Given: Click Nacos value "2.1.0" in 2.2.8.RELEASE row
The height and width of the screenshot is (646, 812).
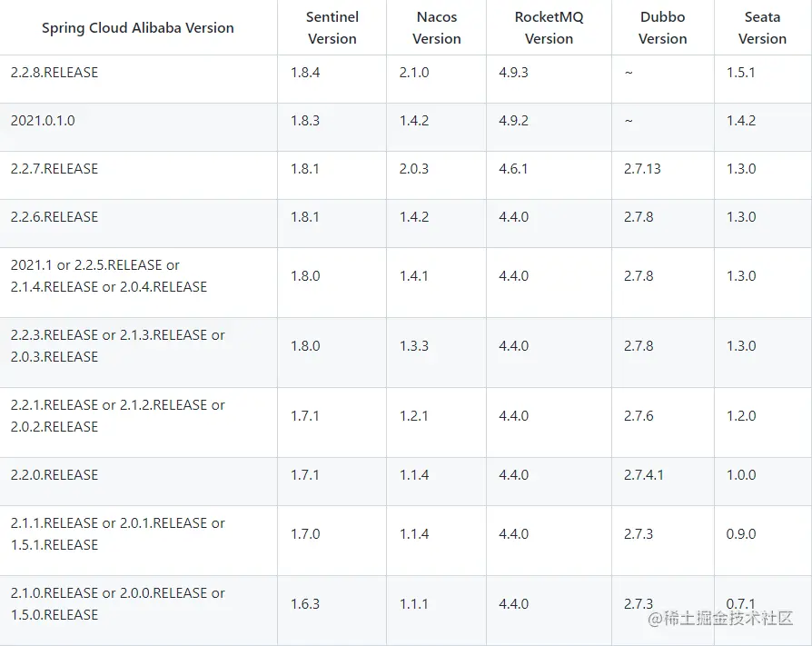Looking at the screenshot, I should click(x=414, y=73).
